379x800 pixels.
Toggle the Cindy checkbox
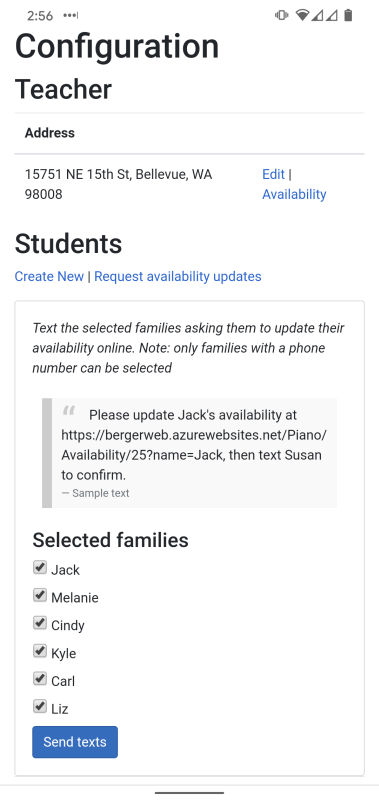tap(40, 623)
